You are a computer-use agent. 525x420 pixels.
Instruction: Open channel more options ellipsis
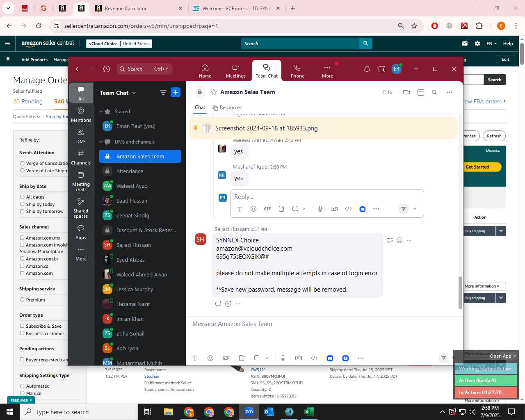(x=450, y=92)
